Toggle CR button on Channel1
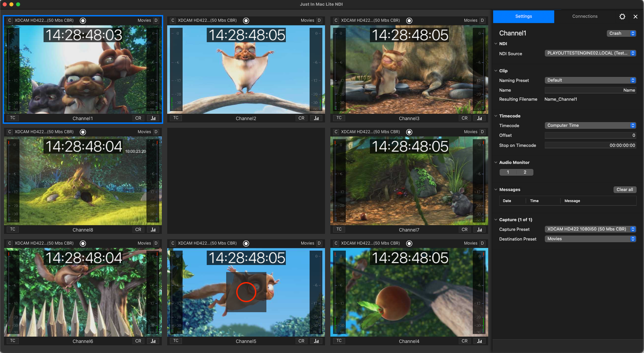 tap(138, 118)
